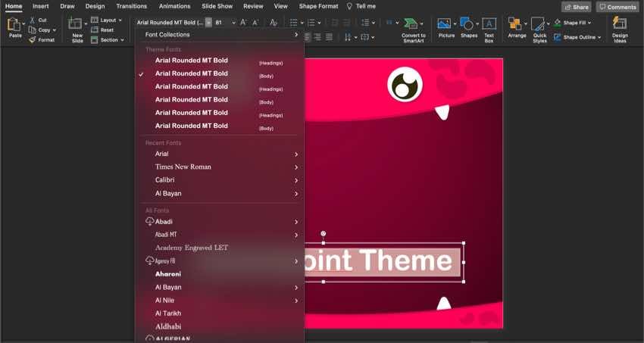Click the Quick Styles icon

point(539,25)
